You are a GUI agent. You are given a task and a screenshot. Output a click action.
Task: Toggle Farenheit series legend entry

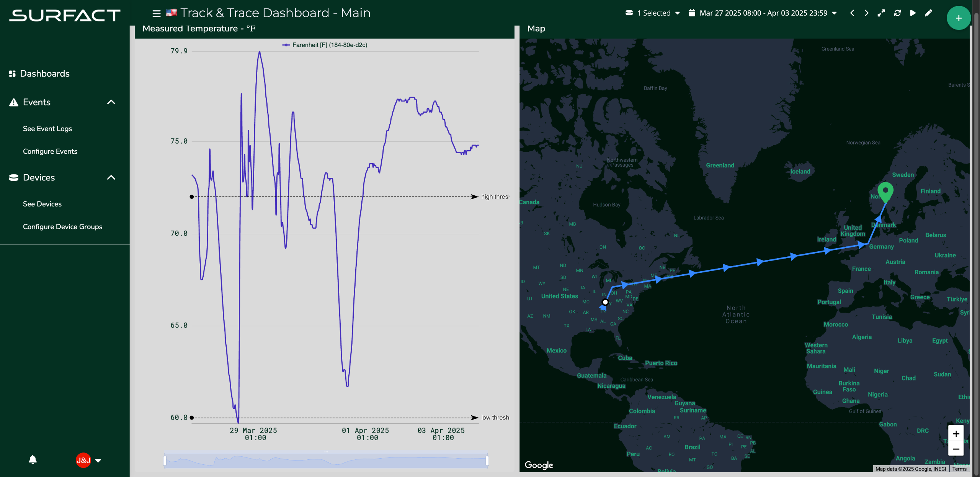point(325,45)
